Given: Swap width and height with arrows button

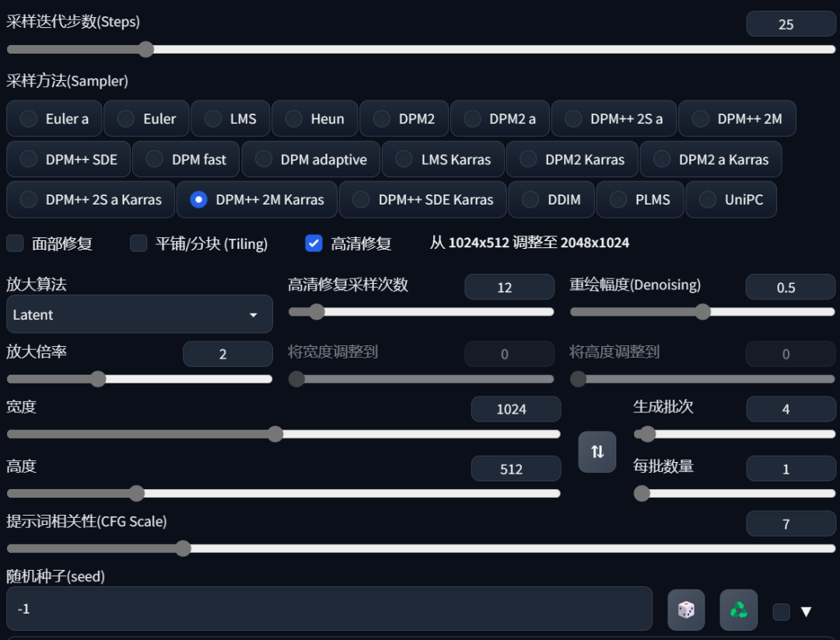Looking at the screenshot, I should tap(597, 452).
